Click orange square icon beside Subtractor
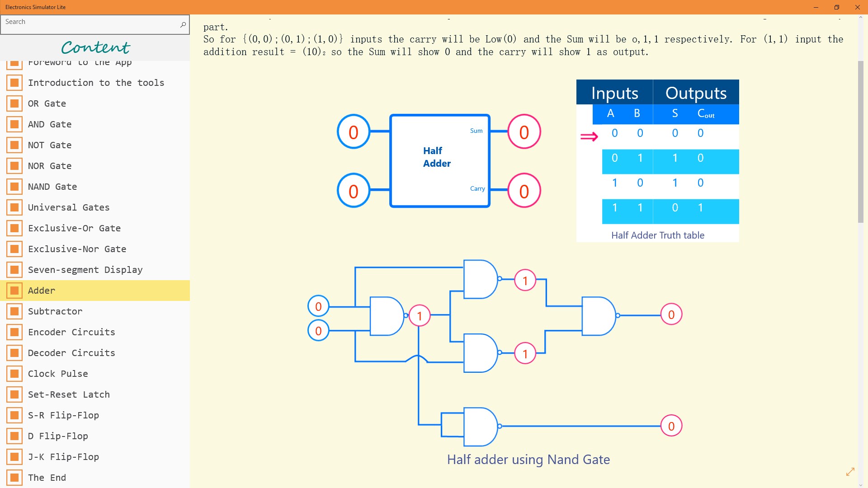Viewport: 868px width, 488px height. (14, 311)
